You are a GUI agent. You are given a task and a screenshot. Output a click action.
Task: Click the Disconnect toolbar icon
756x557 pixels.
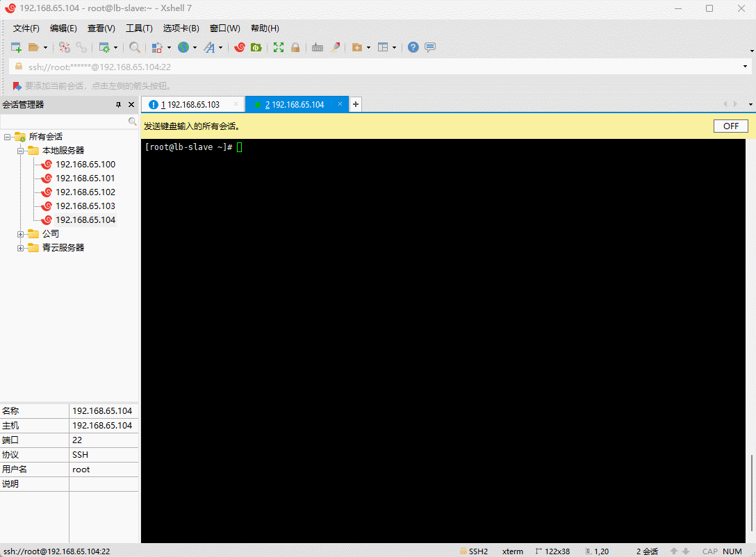pyautogui.click(x=64, y=47)
